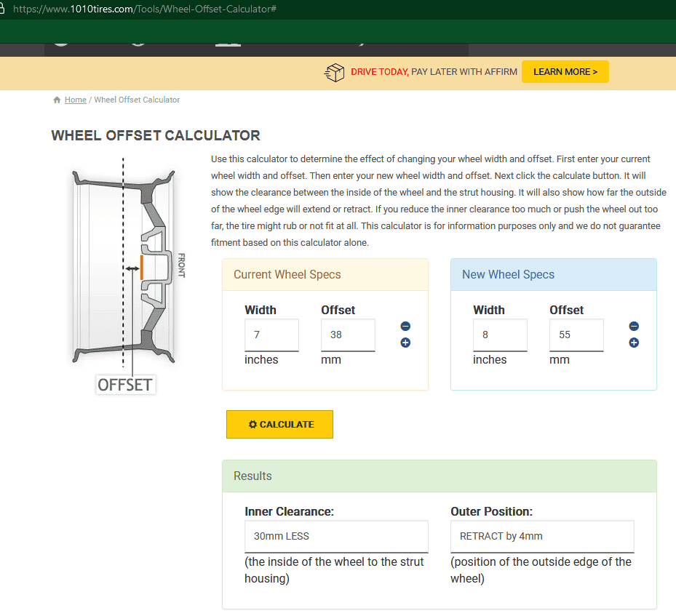
Task: Click the WHEEL OFFSET CALCULATOR page title
Action: coord(156,136)
